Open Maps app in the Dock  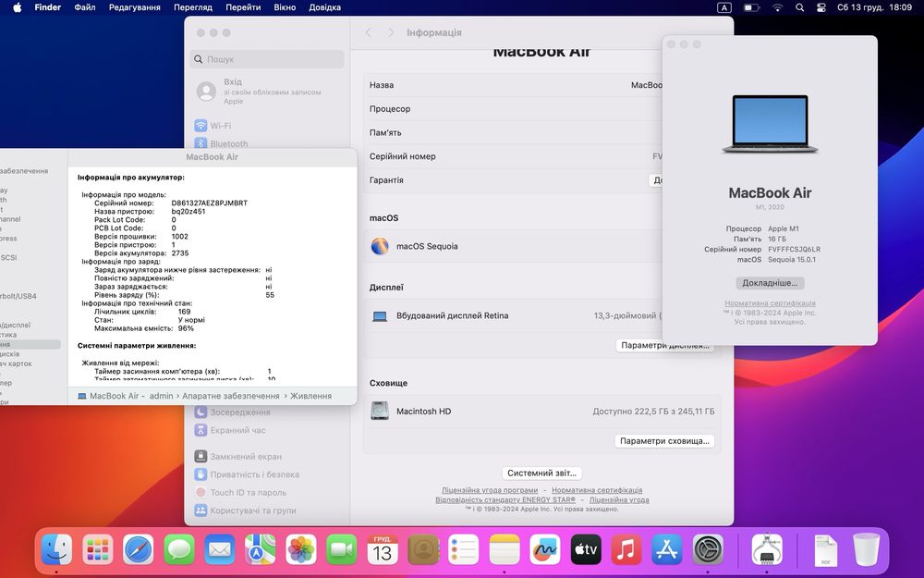coord(260,549)
